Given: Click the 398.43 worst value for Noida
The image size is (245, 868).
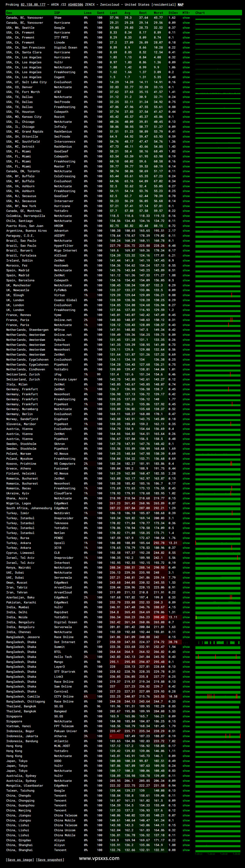Looking at the screenshot, I should point(159,617).
